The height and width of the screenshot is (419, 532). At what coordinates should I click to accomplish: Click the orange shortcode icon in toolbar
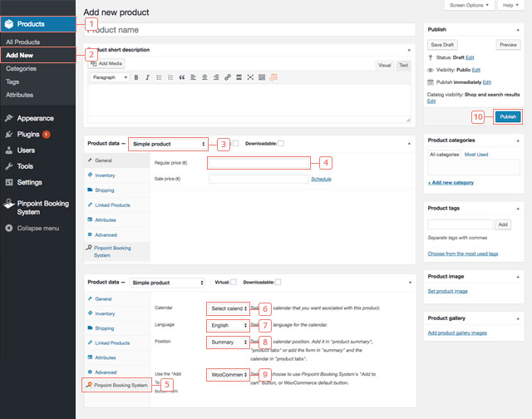click(273, 77)
